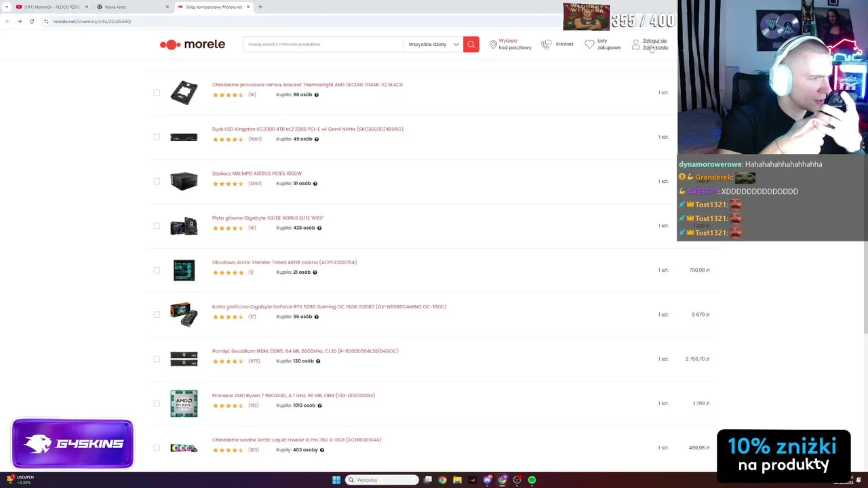Tick the checkbox for Gigabyte RTX 5080 card
This screenshot has height=488, width=868.
[157, 314]
